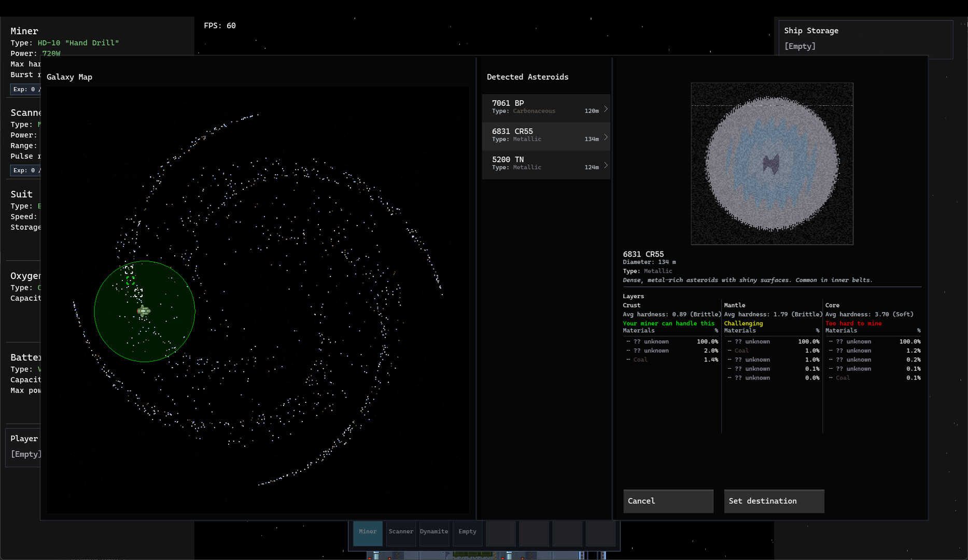Select 7061 BP Carbonaceous asteroid entry

coord(539,108)
